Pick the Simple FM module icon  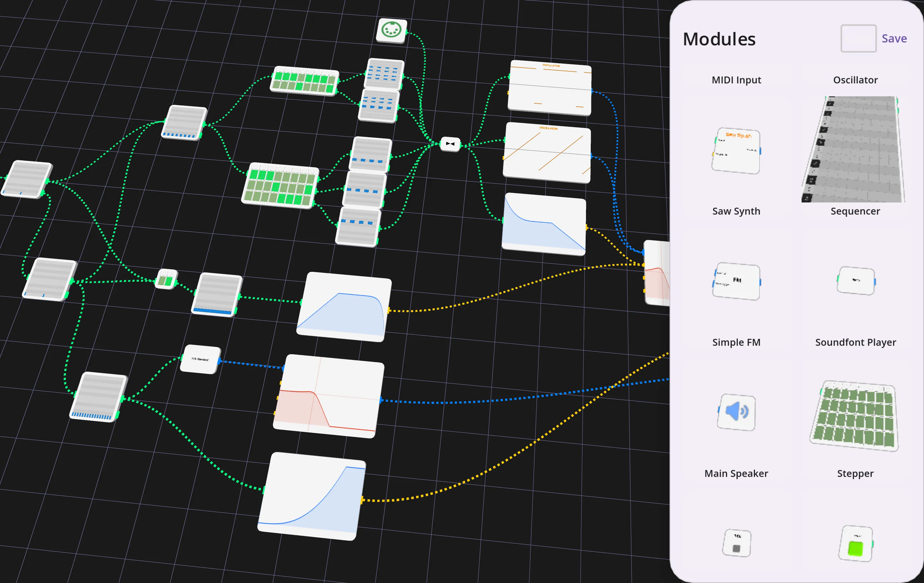coord(736,281)
